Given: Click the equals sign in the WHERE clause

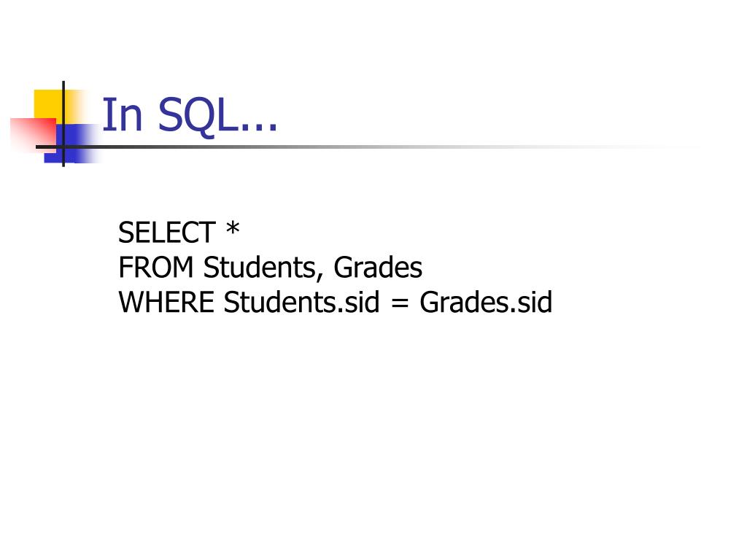Looking at the screenshot, I should coord(400,303).
